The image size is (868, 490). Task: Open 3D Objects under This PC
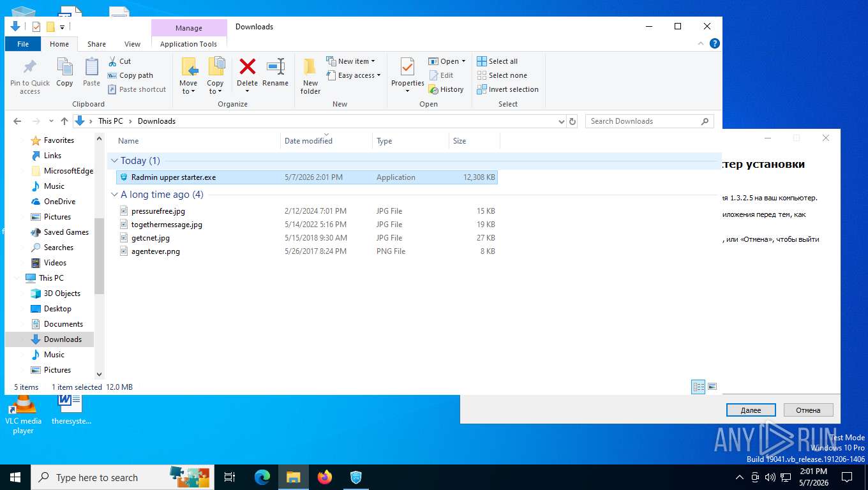[x=62, y=293]
